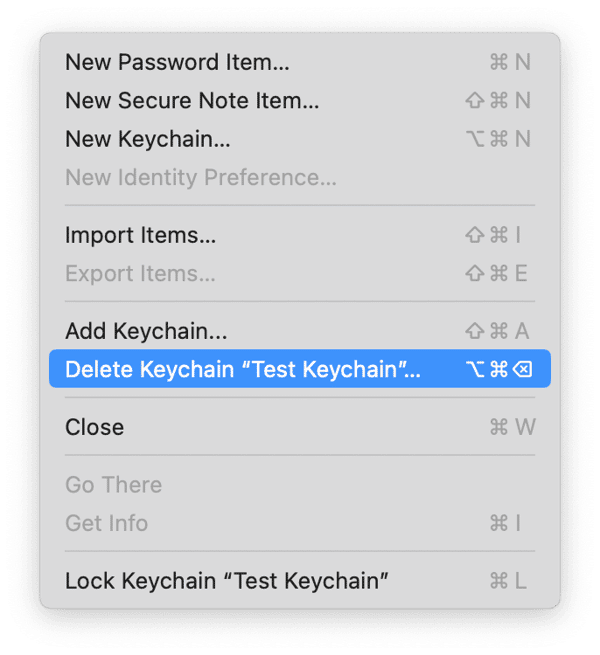The image size is (600, 655).
Task: Lock Keychain "Test Keychain" menu item
Action: pos(226,581)
